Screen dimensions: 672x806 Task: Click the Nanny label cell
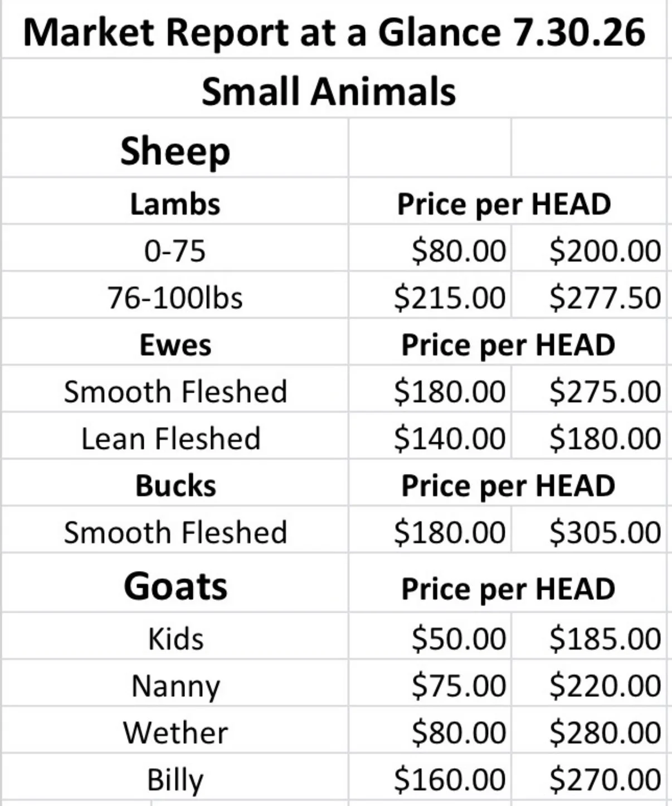pyautogui.click(x=175, y=683)
